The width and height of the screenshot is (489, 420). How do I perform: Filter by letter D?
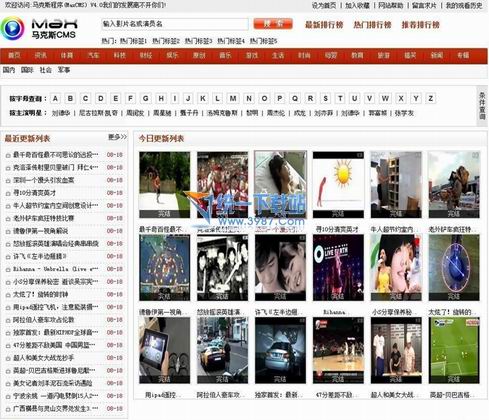coord(101,98)
